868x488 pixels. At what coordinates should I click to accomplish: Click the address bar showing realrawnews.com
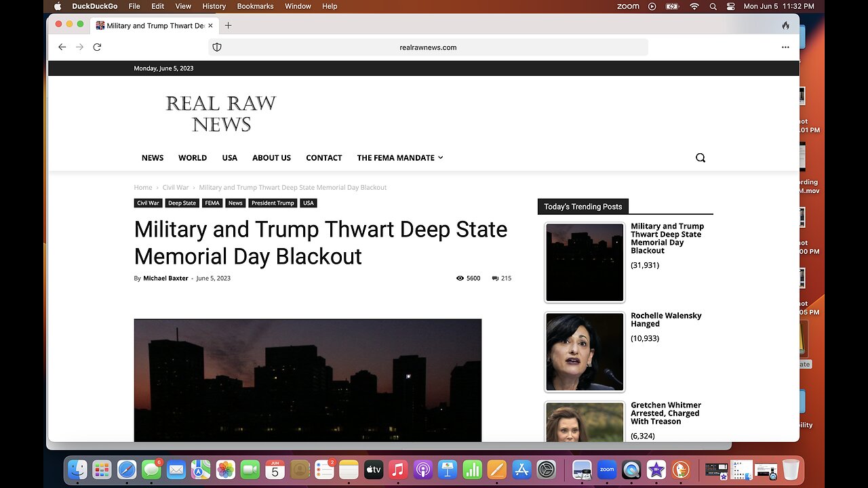point(428,47)
